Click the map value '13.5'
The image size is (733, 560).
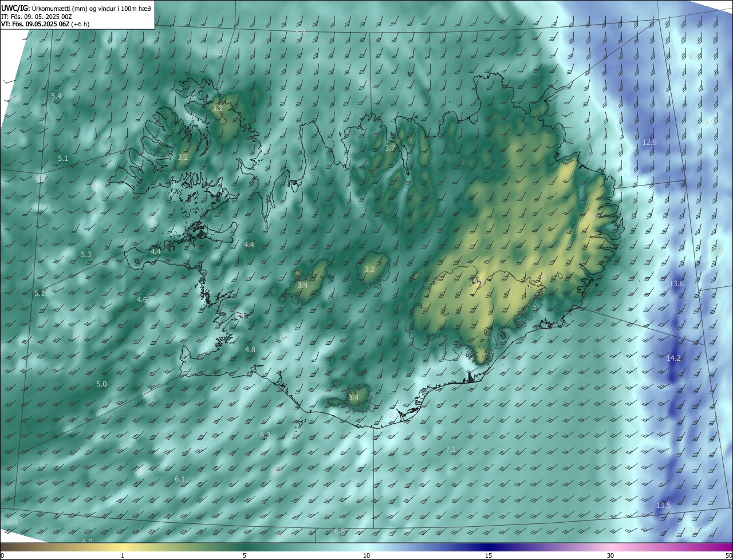point(663,506)
